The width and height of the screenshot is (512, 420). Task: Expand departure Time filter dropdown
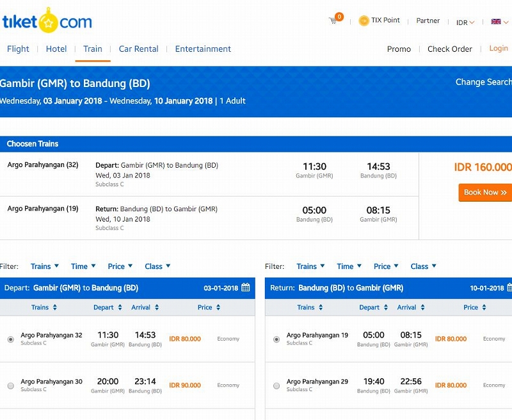83,266
